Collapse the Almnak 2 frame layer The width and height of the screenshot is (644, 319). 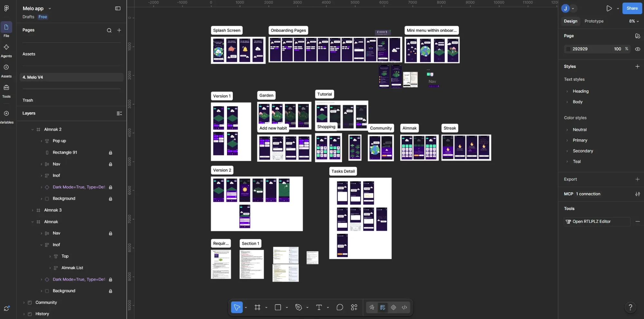click(32, 130)
